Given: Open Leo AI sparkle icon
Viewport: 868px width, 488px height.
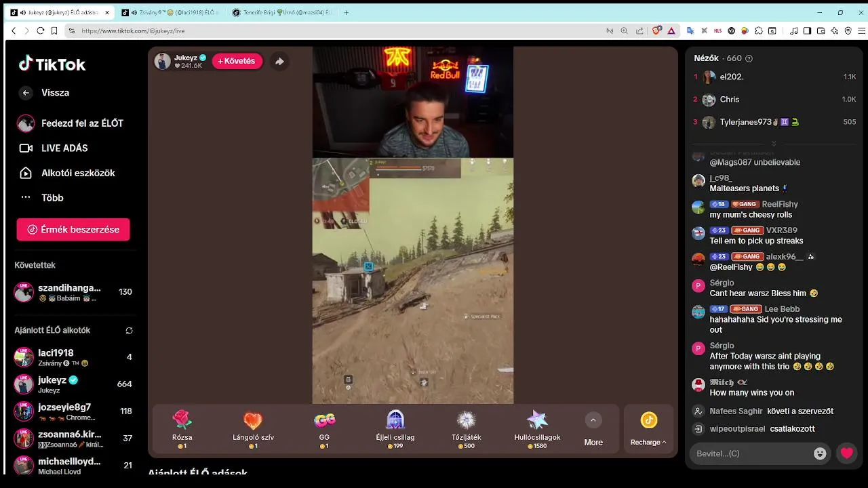Looking at the screenshot, I should [834, 30].
